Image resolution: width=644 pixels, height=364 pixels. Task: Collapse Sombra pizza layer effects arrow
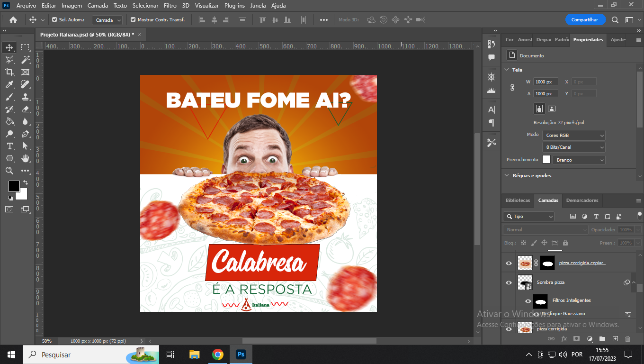(634, 282)
